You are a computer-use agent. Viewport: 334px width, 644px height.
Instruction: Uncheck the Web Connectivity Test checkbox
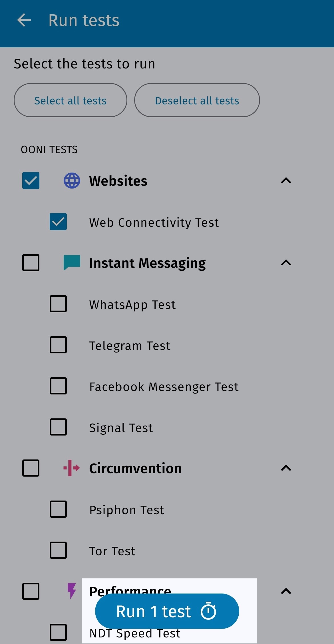[x=58, y=222]
